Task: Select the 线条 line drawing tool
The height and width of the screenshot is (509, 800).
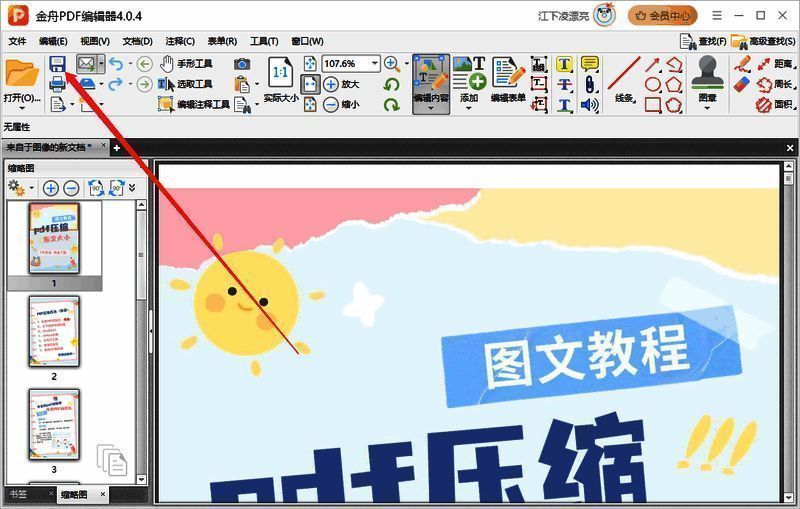Action: pos(624,79)
